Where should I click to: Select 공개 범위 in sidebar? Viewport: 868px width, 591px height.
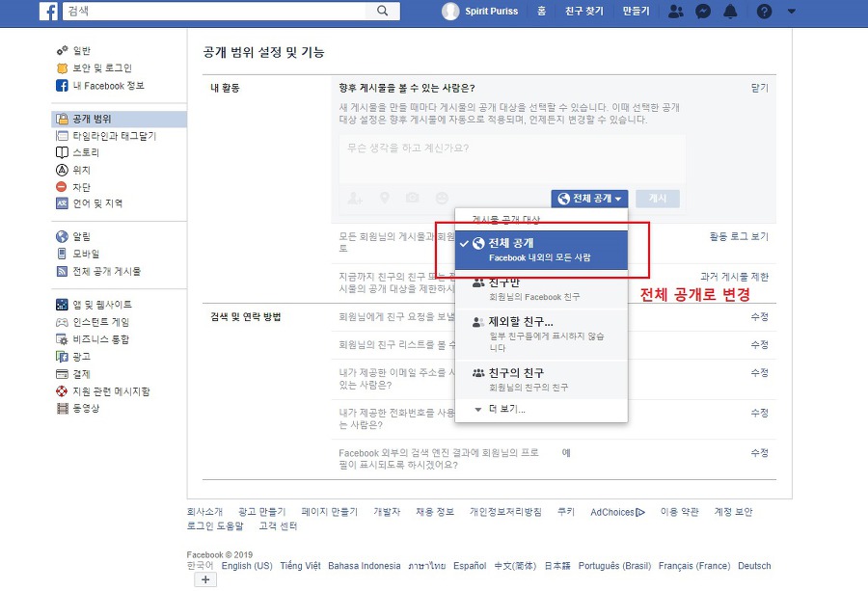pos(120,119)
